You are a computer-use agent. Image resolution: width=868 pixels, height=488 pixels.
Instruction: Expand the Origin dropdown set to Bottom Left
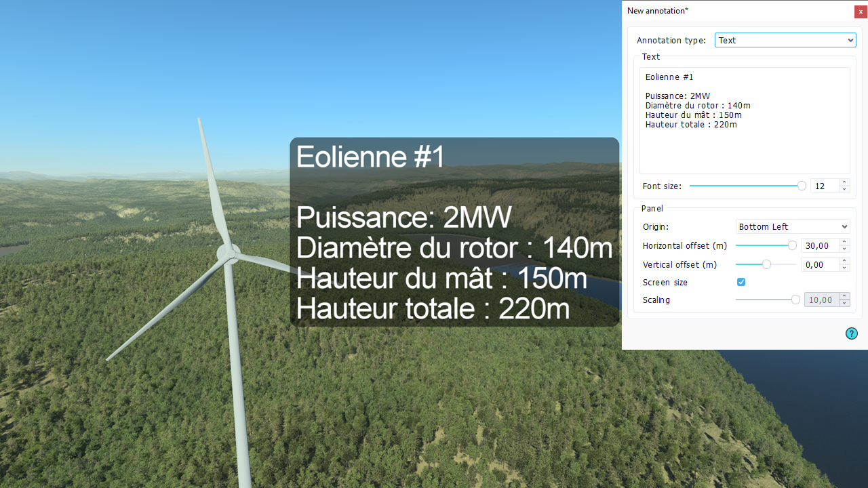[x=793, y=227]
